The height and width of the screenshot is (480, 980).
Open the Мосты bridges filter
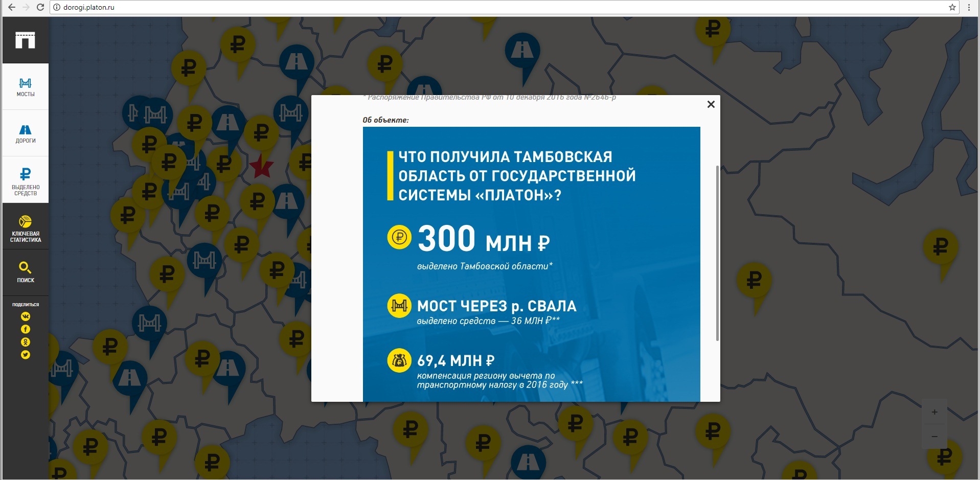(26, 87)
